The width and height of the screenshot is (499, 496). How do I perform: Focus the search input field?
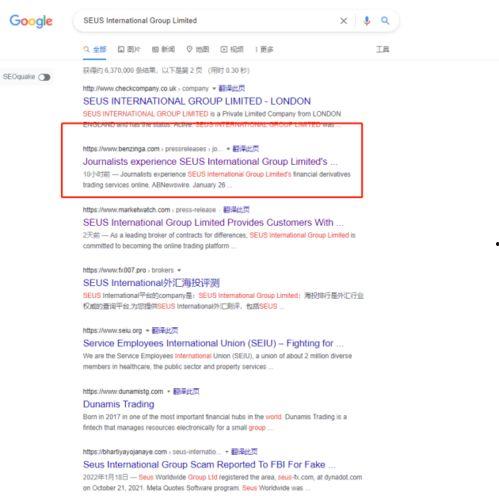[x=207, y=21]
